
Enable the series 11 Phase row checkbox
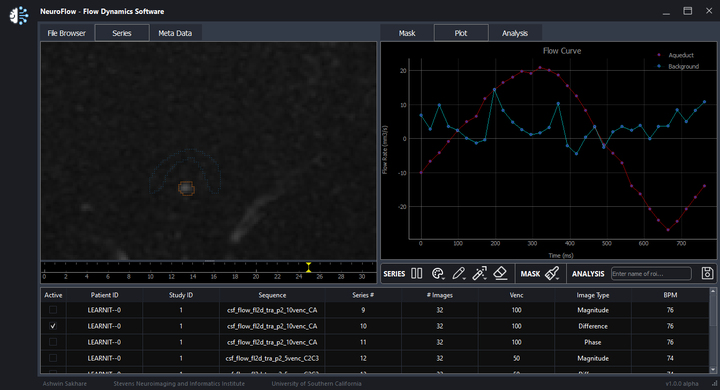click(x=53, y=342)
